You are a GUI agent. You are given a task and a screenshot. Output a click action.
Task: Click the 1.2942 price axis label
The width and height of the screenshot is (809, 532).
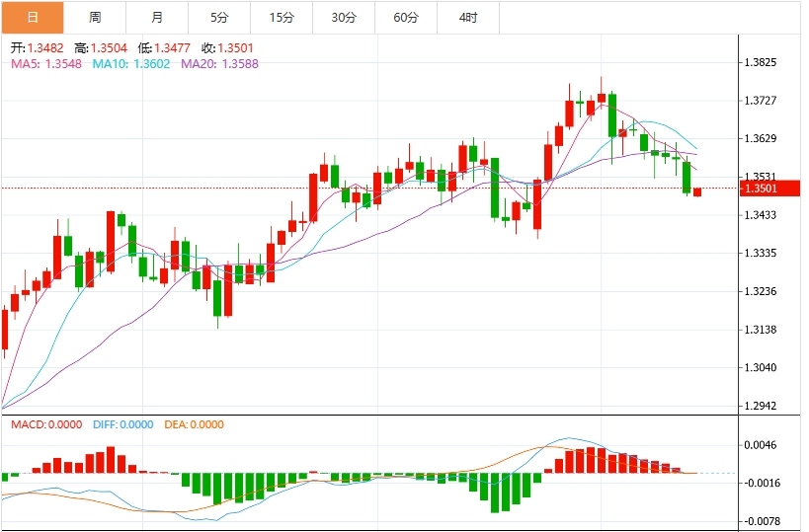(761, 407)
